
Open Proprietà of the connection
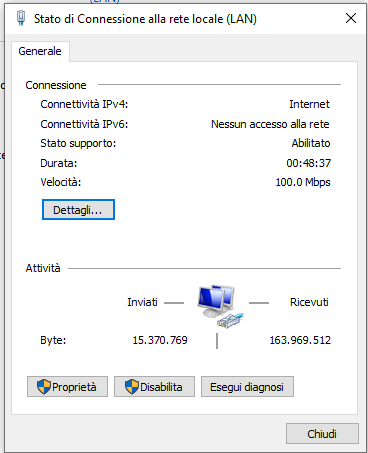[67, 387]
